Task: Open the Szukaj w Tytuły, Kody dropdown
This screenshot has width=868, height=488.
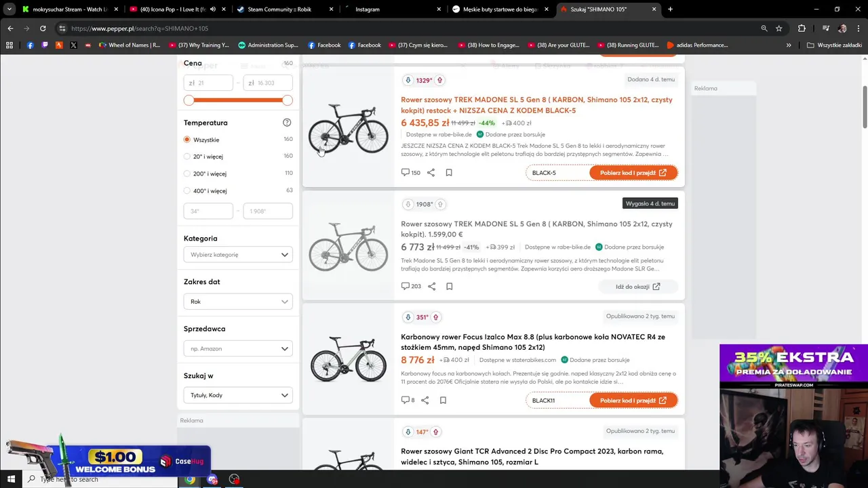Action: point(238,395)
